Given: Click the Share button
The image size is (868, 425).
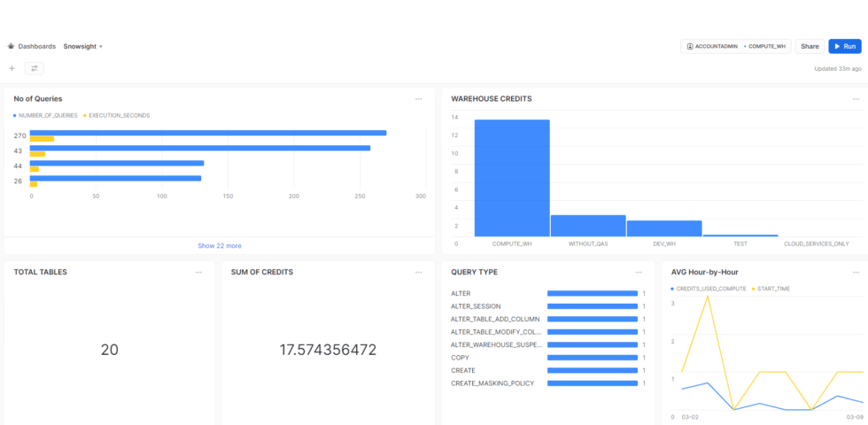Looking at the screenshot, I should tap(810, 46).
